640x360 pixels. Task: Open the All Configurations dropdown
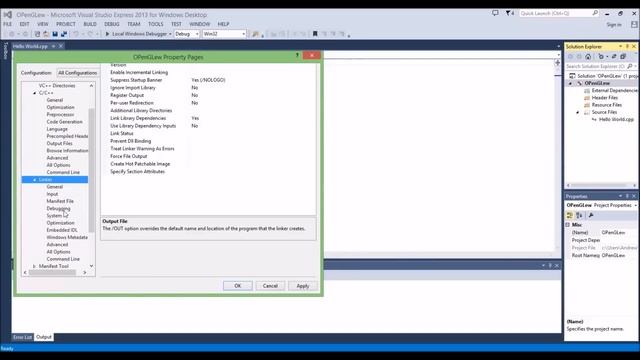click(77, 73)
